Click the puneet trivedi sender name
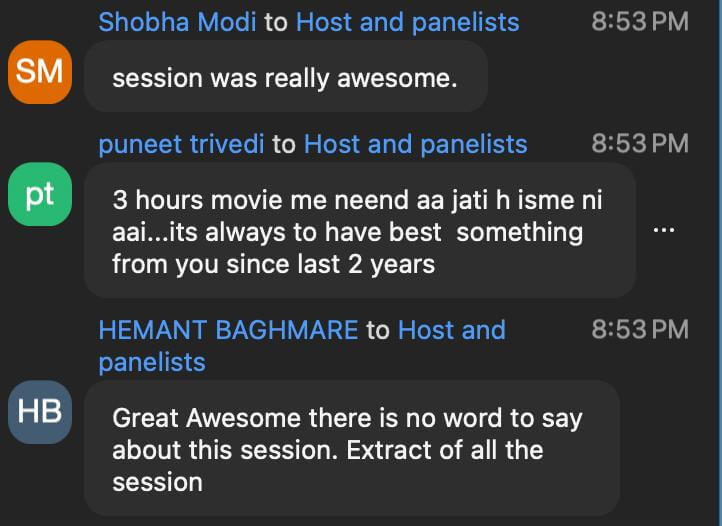Screen dimensions: 722x526 (x=181, y=144)
